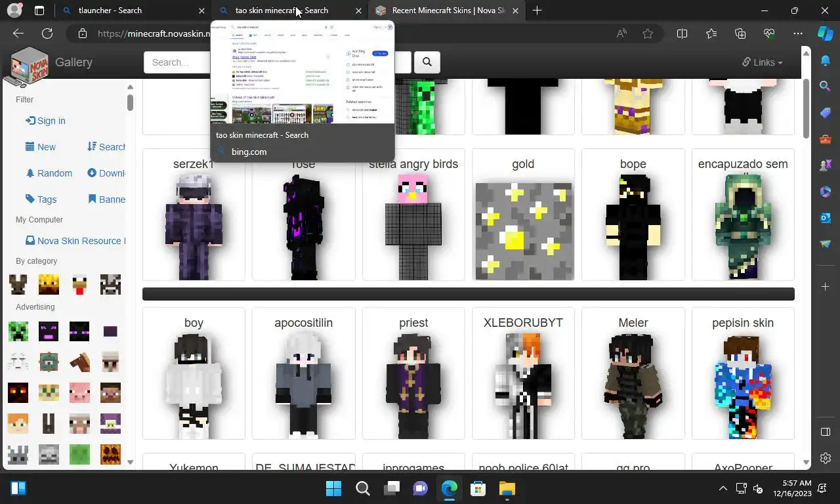This screenshot has height=504, width=840.
Task: Select the iron golem face category icon
Action: (x=110, y=362)
